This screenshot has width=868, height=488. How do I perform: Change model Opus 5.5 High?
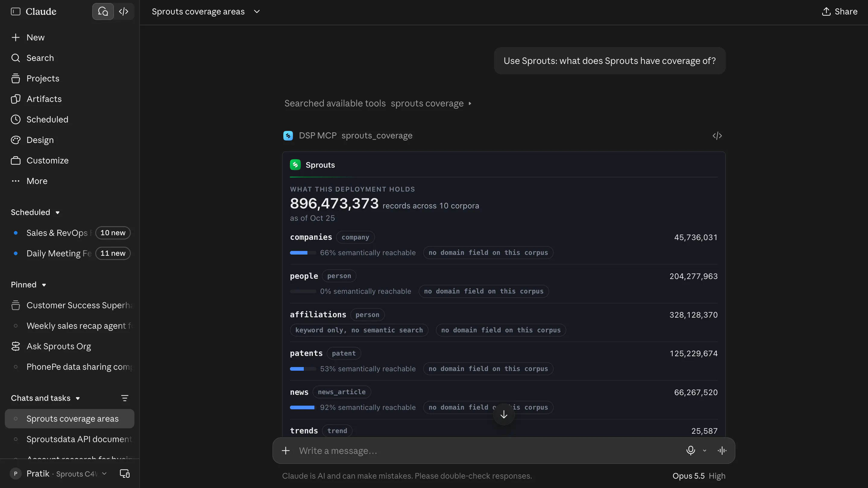pos(699,476)
